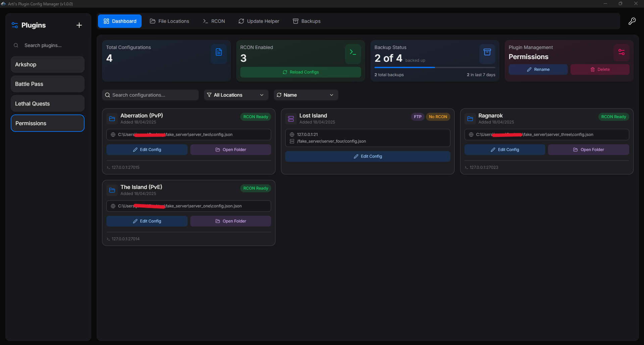The height and width of the screenshot is (345, 644).
Task: Click the Backup Status progress bar
Action: (435, 67)
